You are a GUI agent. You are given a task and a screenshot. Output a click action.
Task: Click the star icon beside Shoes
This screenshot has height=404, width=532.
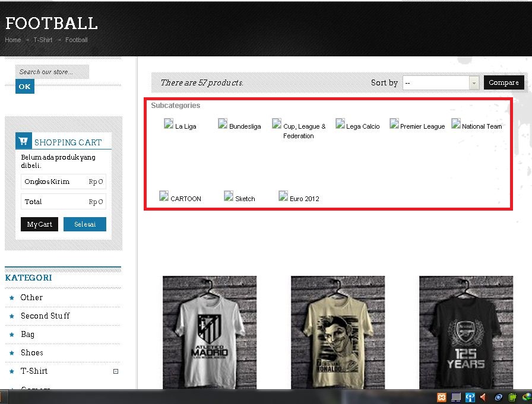[x=12, y=353]
